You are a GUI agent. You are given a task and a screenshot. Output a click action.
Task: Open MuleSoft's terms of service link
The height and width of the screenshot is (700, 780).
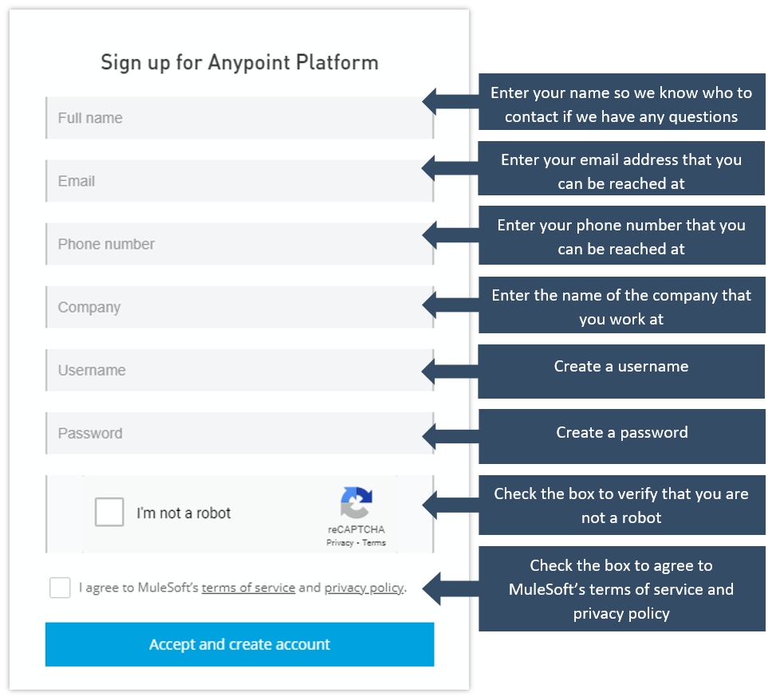[x=248, y=588]
